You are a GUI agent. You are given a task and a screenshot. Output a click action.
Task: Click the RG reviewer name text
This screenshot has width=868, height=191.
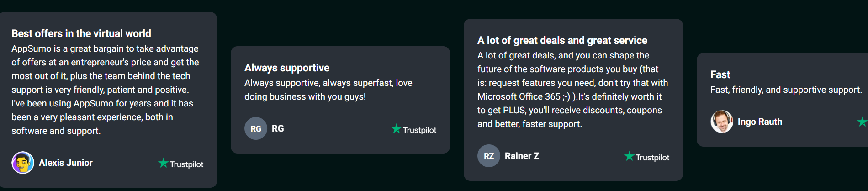278,128
